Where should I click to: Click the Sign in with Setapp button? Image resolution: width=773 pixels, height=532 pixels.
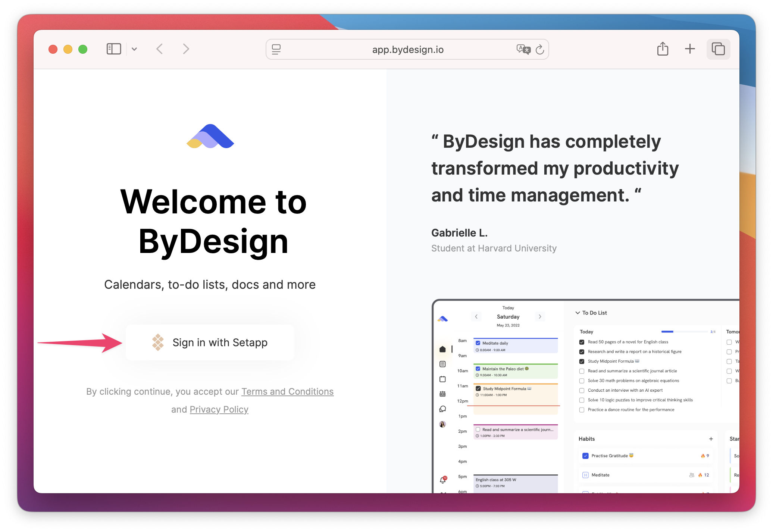coord(210,342)
